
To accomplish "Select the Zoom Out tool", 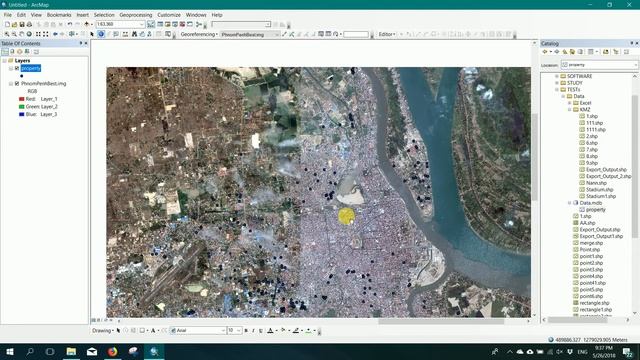I will 14,34.
